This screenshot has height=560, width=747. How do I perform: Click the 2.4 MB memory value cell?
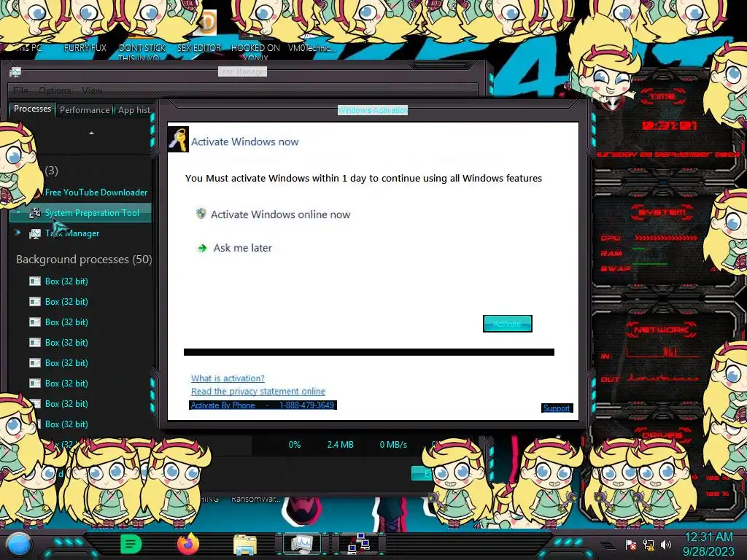click(340, 445)
